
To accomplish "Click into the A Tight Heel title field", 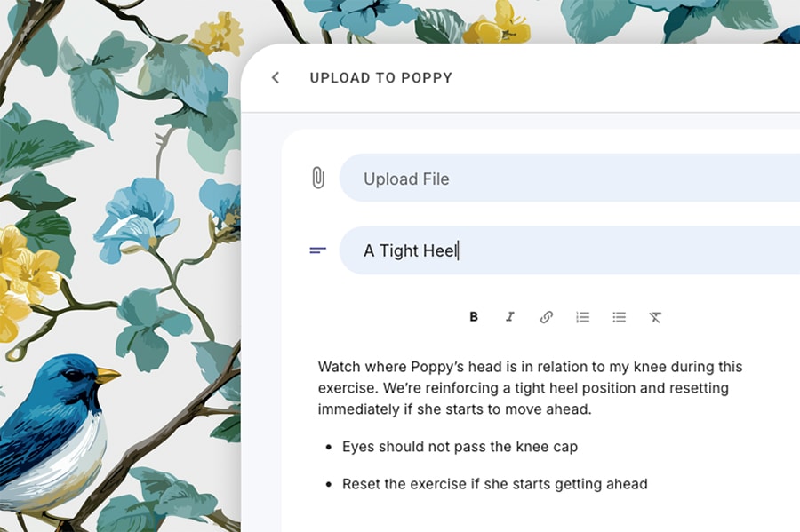I will pos(570,250).
